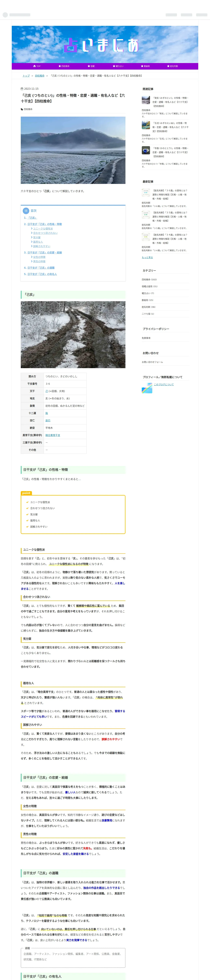Open latest article 姓名判断 ３４画

coord(170,239)
